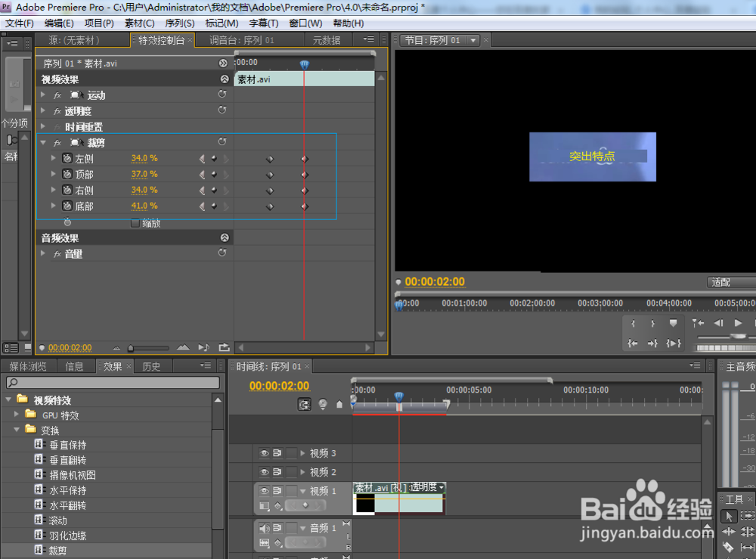Reset the 音量 audio effect

tap(222, 253)
